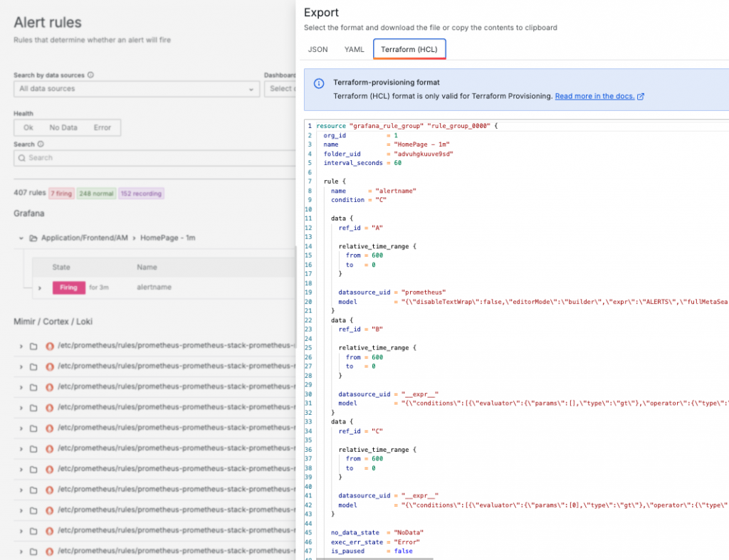729x560 pixels.
Task: Click orange Prometheus icon in tenth rules row
Action: click(49, 532)
